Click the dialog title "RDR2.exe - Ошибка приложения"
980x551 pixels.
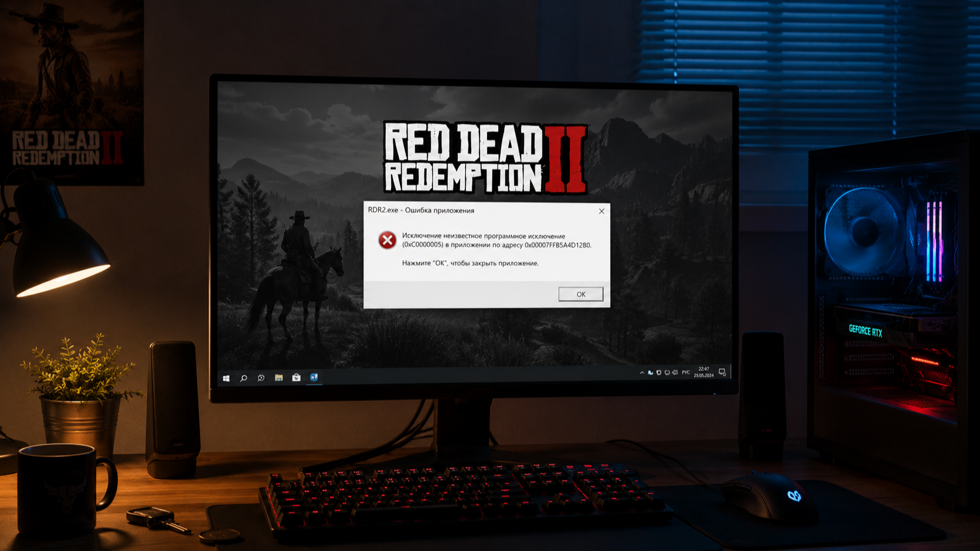[421, 210]
